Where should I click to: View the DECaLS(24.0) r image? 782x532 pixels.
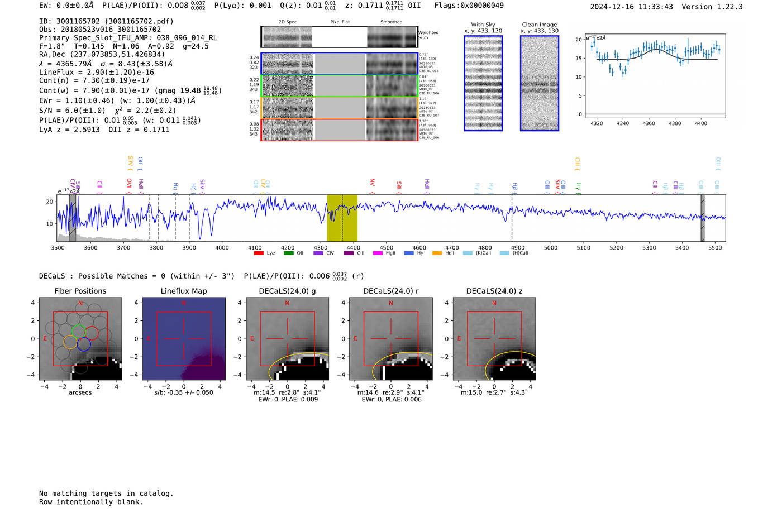(390, 339)
